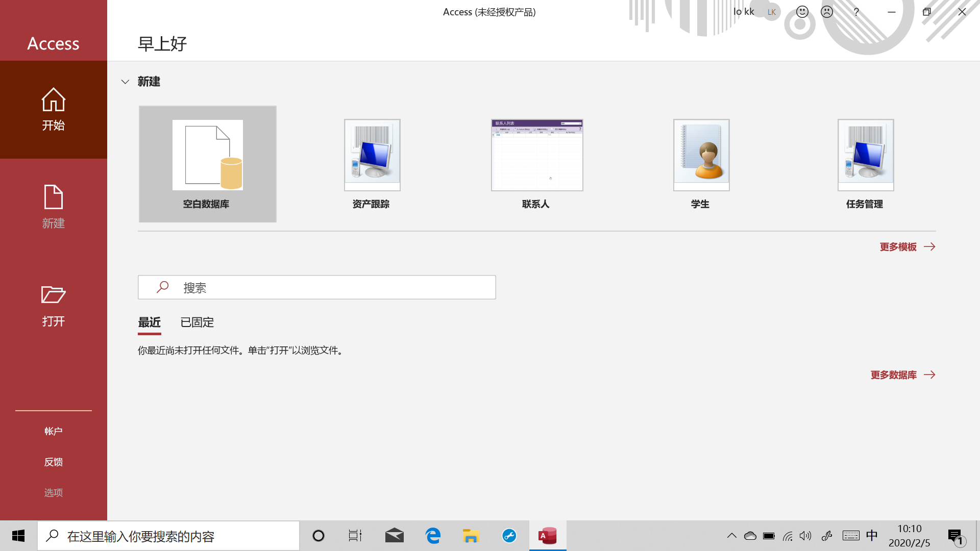Choose the 资产跟踪 template
This screenshot has height=551, width=980.
[x=372, y=164]
